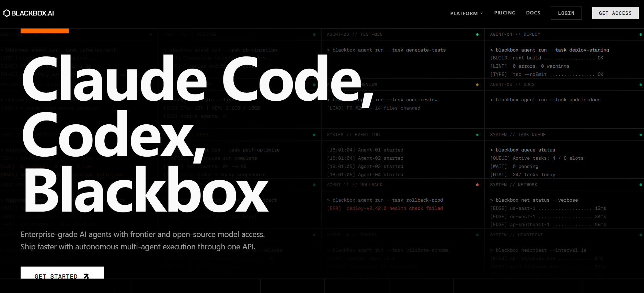Screen dimensions: 644x293
Task: Click the AGENT-06 // DOCS header
Action: click(x=512, y=84)
